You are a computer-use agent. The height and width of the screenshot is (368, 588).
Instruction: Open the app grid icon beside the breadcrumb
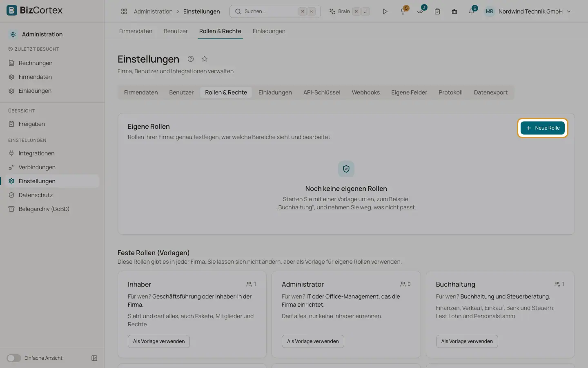click(124, 11)
